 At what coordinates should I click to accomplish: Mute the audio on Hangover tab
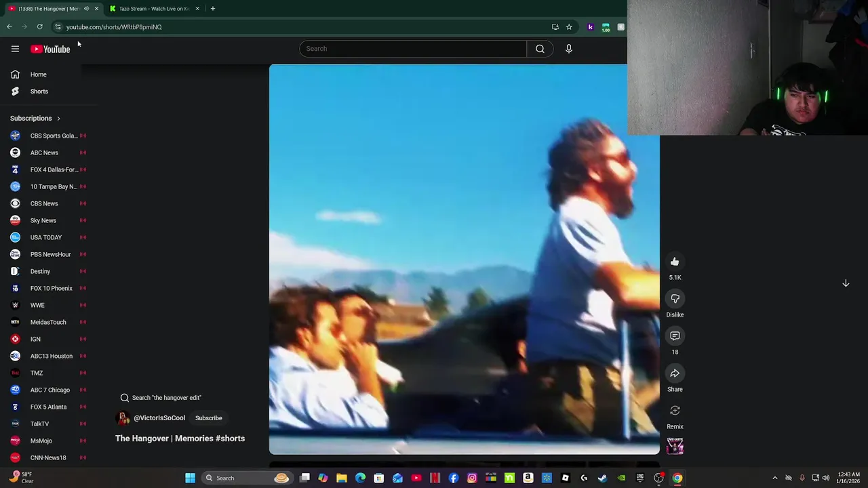click(86, 9)
